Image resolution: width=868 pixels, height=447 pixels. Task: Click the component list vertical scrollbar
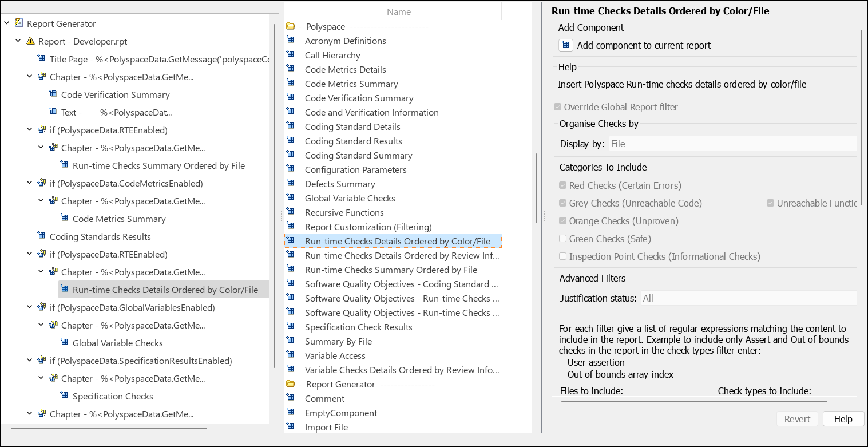point(536,188)
